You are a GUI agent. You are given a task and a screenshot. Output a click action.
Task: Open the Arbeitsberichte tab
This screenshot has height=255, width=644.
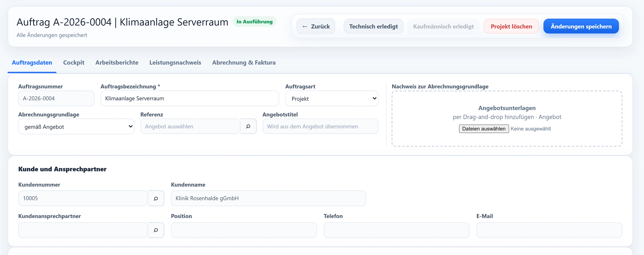coord(117,63)
